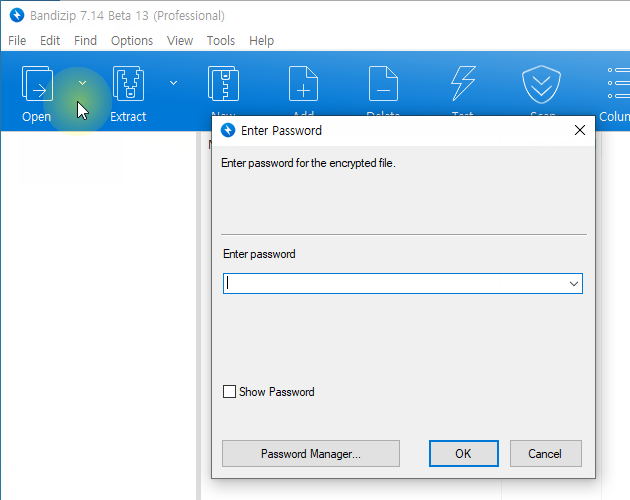Viewport: 630px width, 500px height.
Task: Click the Extract toolbar icon
Action: pyautogui.click(x=128, y=87)
